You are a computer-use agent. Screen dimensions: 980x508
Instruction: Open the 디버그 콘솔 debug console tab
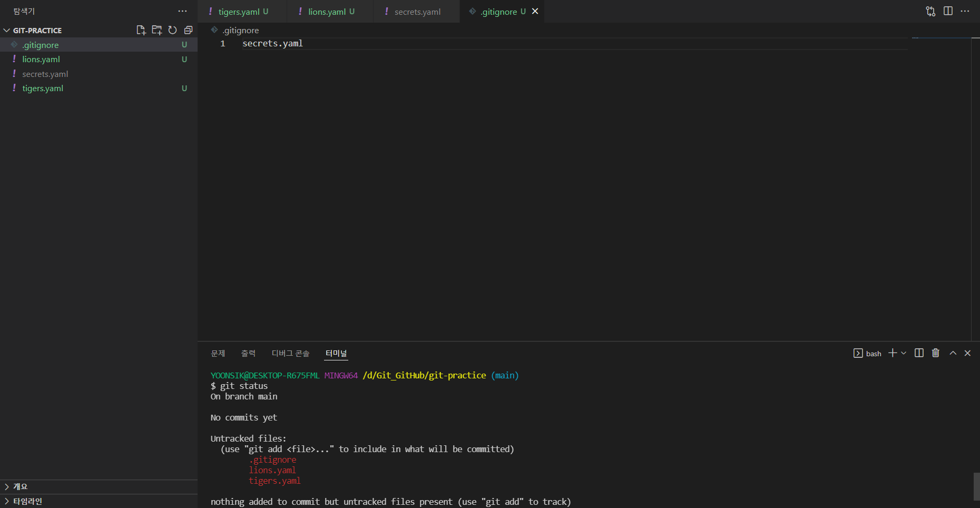(290, 353)
